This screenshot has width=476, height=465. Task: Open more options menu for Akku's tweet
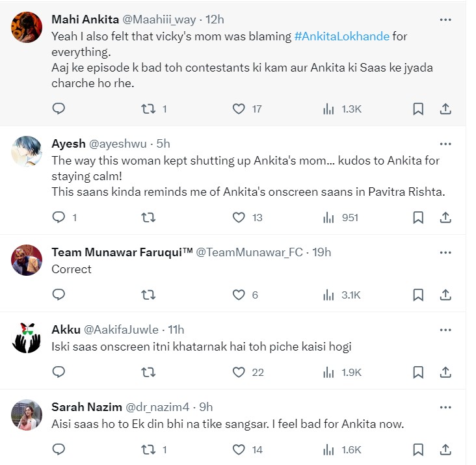click(x=445, y=329)
